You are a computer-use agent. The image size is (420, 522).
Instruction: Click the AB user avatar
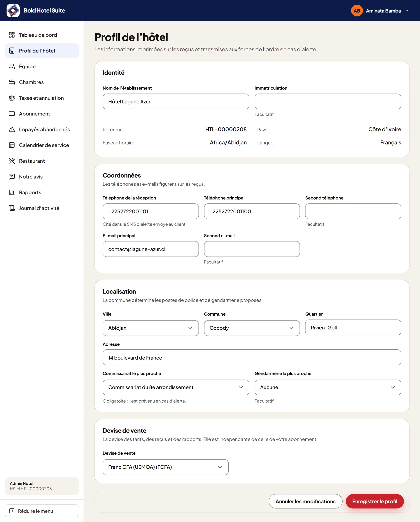(357, 11)
